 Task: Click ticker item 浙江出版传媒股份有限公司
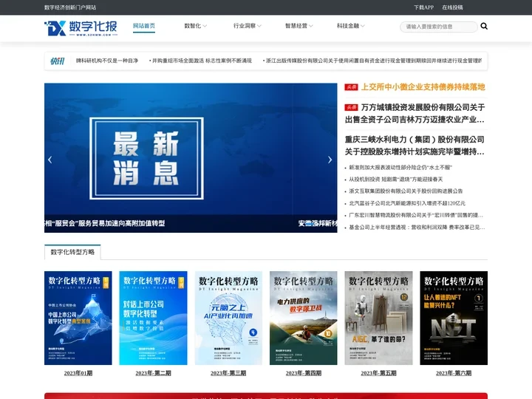pos(372,61)
